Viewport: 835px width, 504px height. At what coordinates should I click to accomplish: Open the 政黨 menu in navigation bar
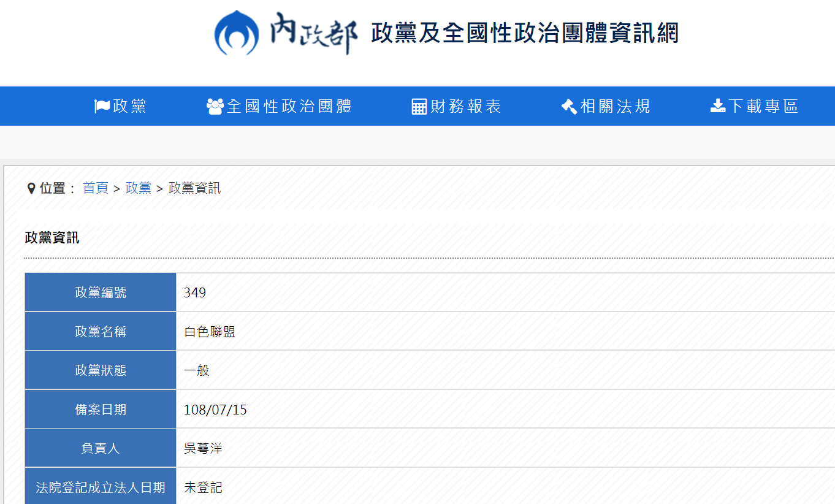click(x=120, y=107)
